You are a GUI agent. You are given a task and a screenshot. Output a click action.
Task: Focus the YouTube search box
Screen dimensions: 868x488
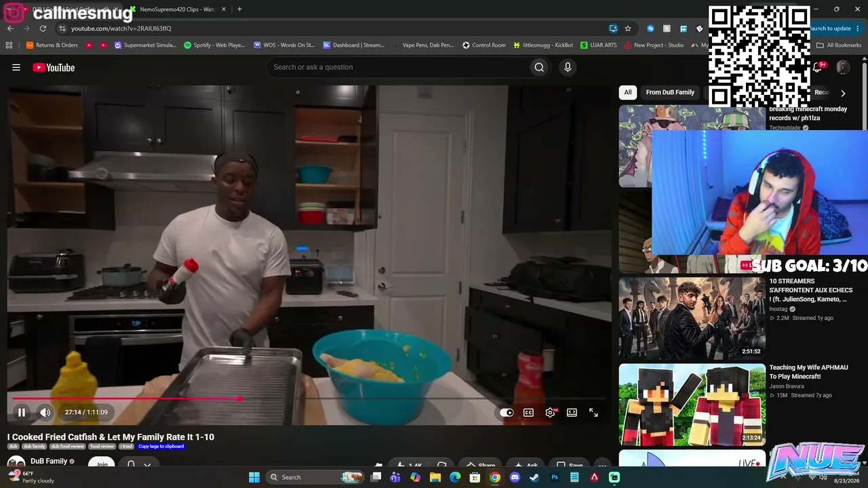(399, 67)
